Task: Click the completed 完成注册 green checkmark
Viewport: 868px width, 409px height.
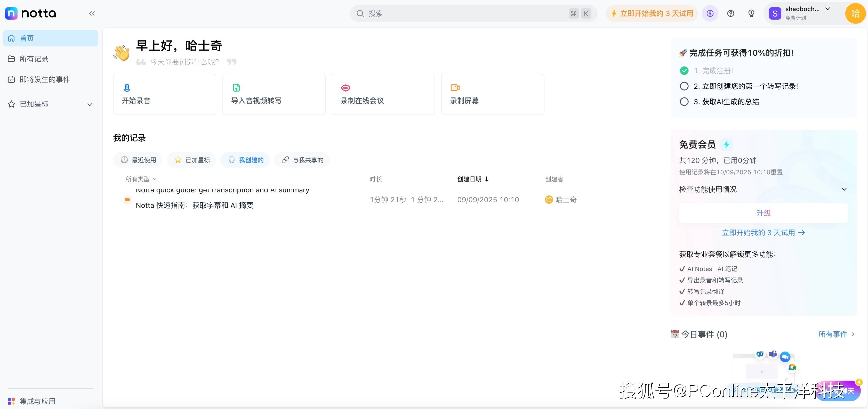Action: (684, 71)
